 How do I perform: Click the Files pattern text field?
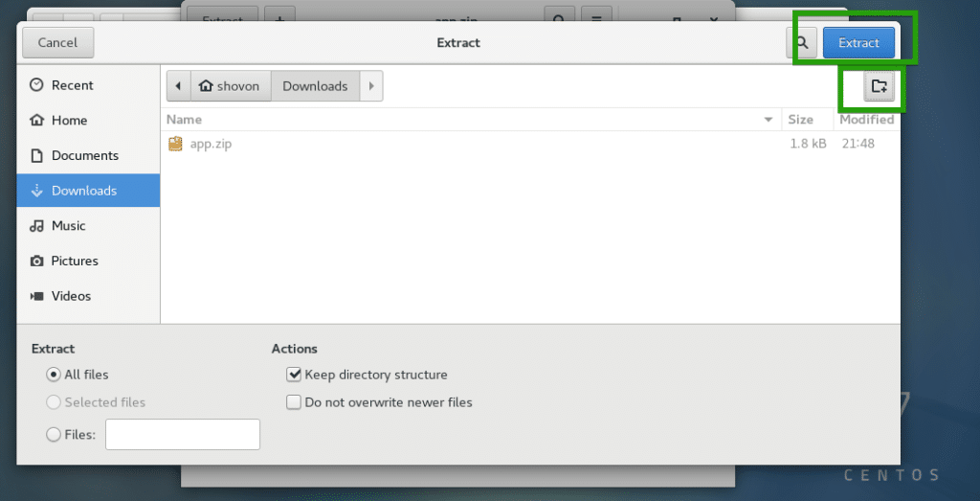point(182,435)
